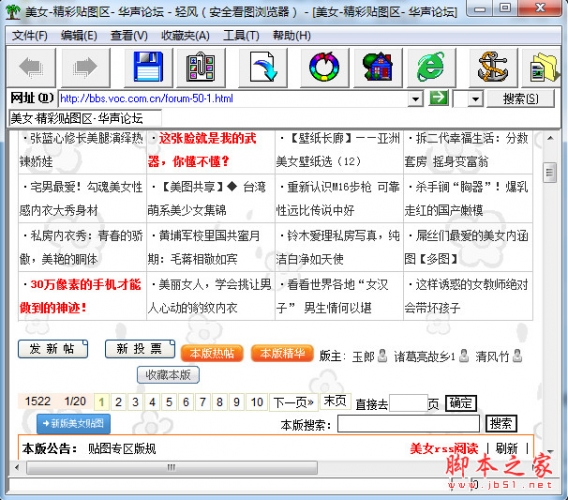Viewport: 568px width, 500px height.
Task: Click the vertical scrollbar up arrow
Action: (x=550, y=138)
